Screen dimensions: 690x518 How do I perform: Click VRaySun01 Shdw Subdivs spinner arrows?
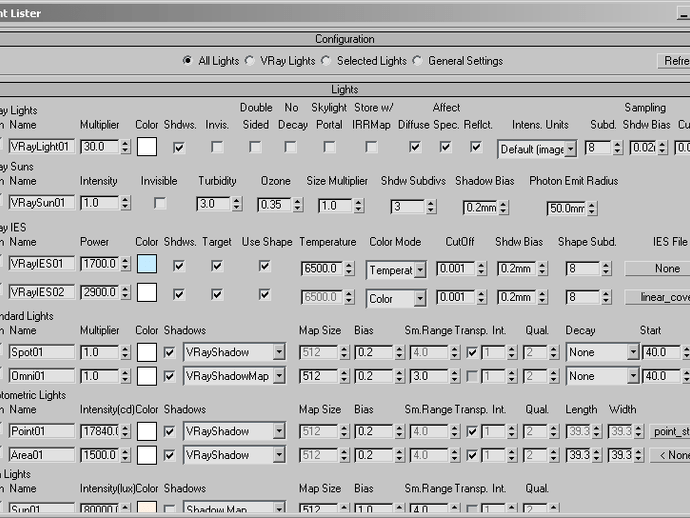(x=431, y=206)
